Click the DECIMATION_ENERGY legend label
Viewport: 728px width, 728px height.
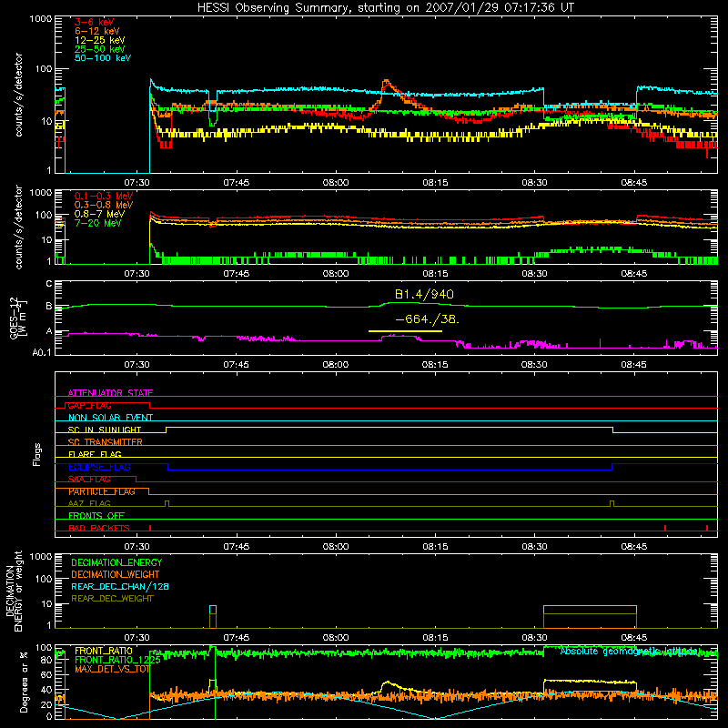116,562
